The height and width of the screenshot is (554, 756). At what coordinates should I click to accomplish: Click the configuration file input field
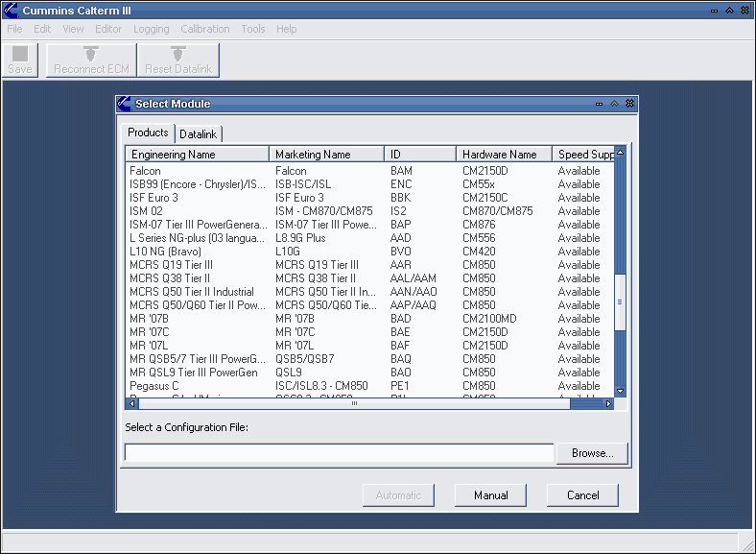click(x=339, y=452)
